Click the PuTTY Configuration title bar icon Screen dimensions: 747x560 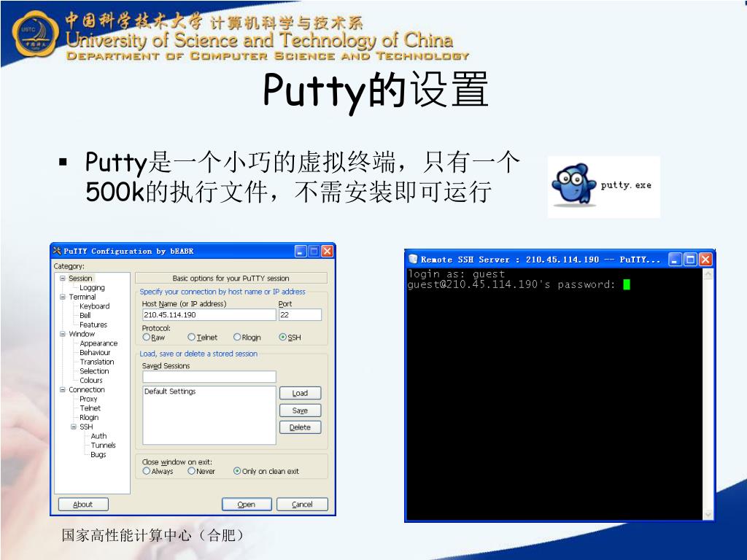click(57, 251)
